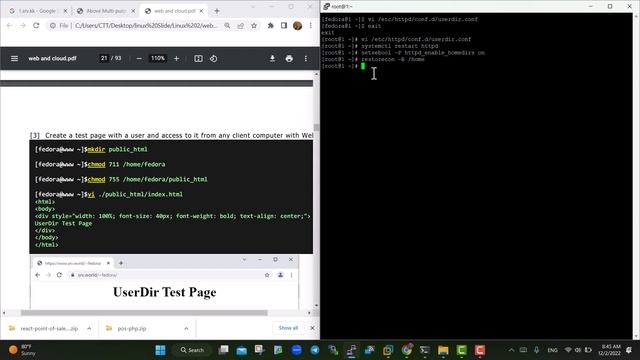
Task: Close the first Google tab
Action: pyautogui.click(x=65, y=11)
